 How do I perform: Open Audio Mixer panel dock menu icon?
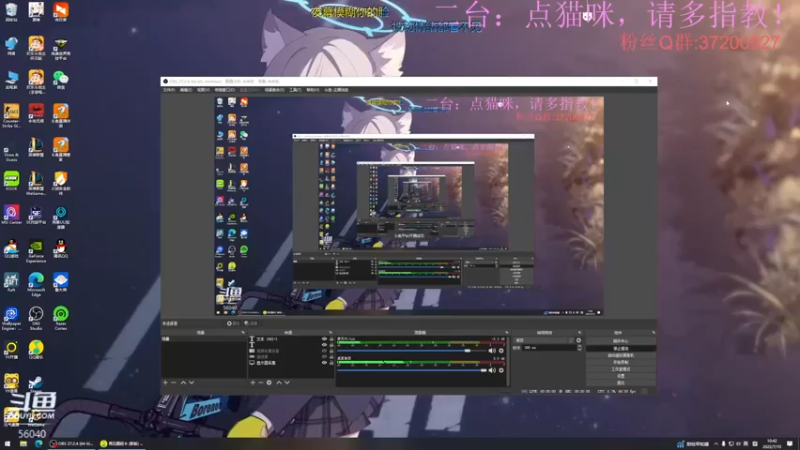tap(507, 333)
